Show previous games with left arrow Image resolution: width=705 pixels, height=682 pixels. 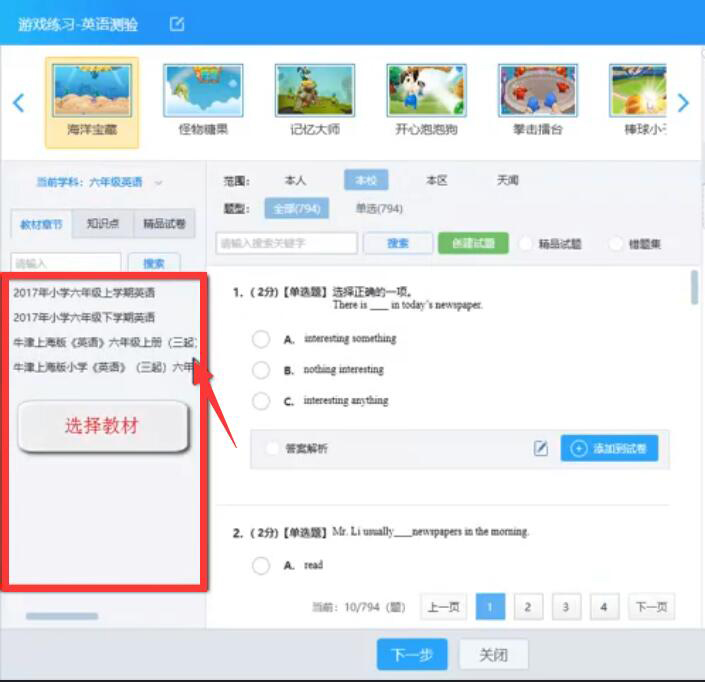point(18,103)
